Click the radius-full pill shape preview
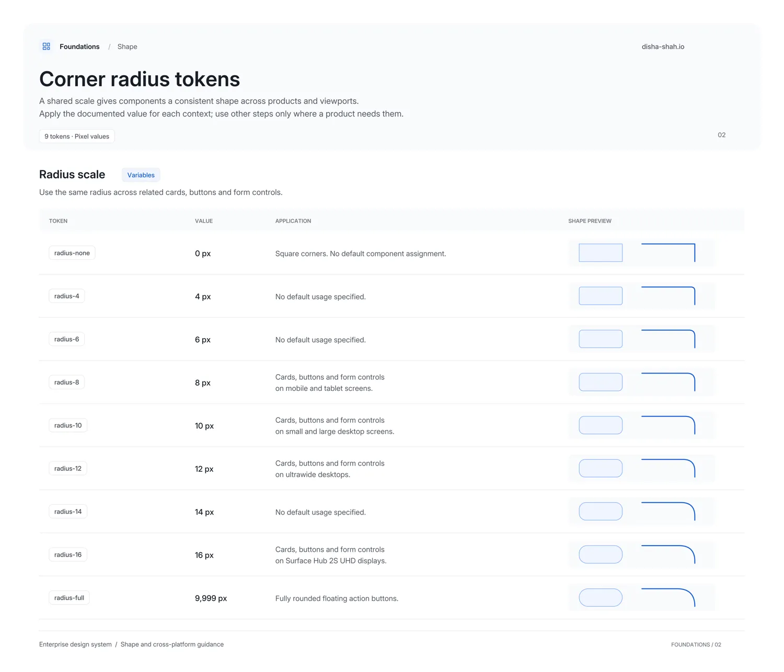 (601, 598)
